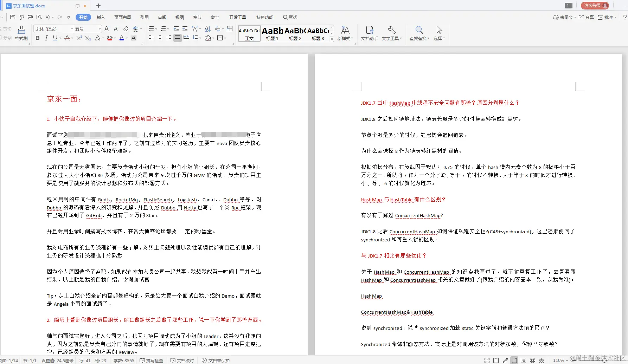This screenshot has width=628, height=364.
Task: Align text to the left
Action: [151, 38]
